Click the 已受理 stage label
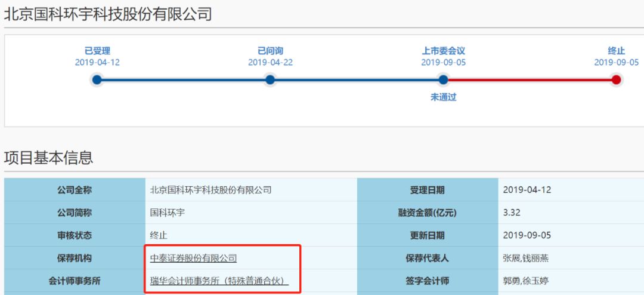 (x=97, y=51)
